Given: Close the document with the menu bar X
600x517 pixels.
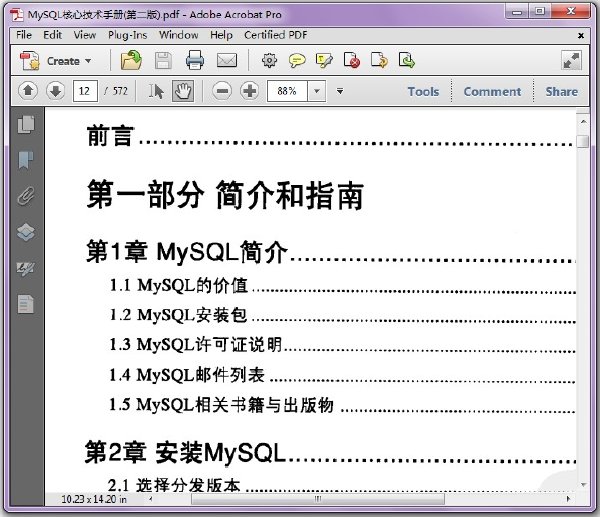Looking at the screenshot, I should [x=580, y=36].
